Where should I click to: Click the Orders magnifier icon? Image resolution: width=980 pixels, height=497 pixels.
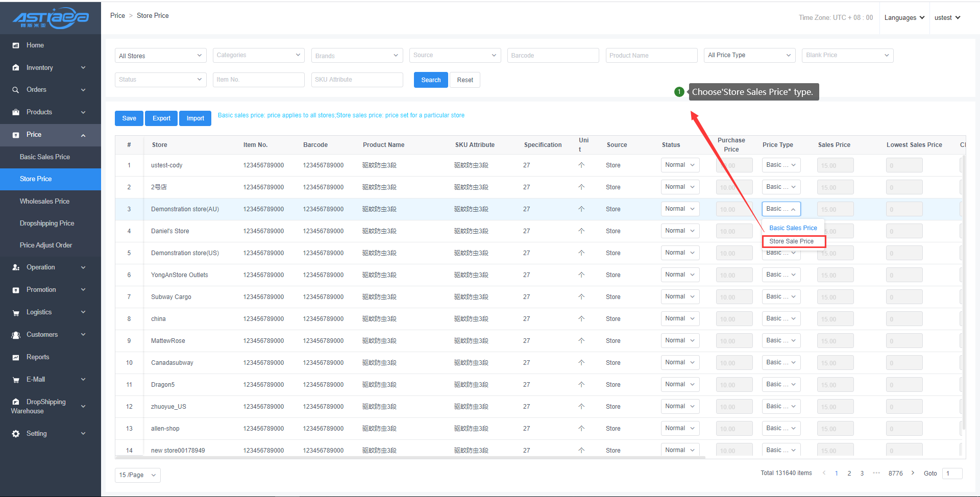(16, 90)
